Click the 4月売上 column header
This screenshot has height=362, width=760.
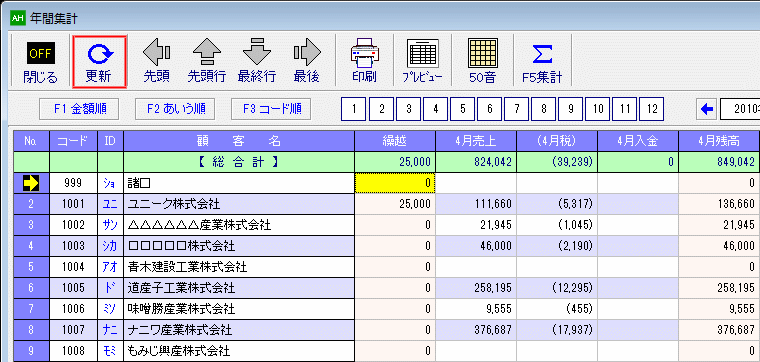[476, 141]
